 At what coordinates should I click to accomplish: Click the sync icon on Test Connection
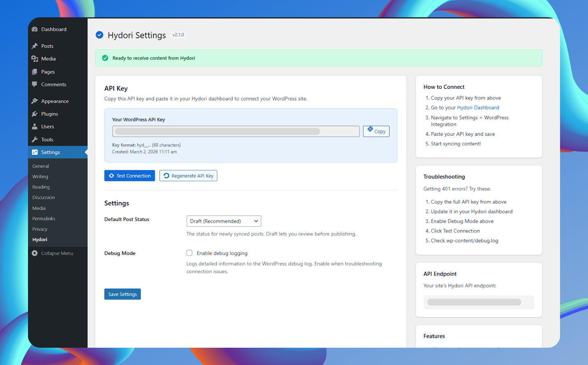[x=111, y=176]
